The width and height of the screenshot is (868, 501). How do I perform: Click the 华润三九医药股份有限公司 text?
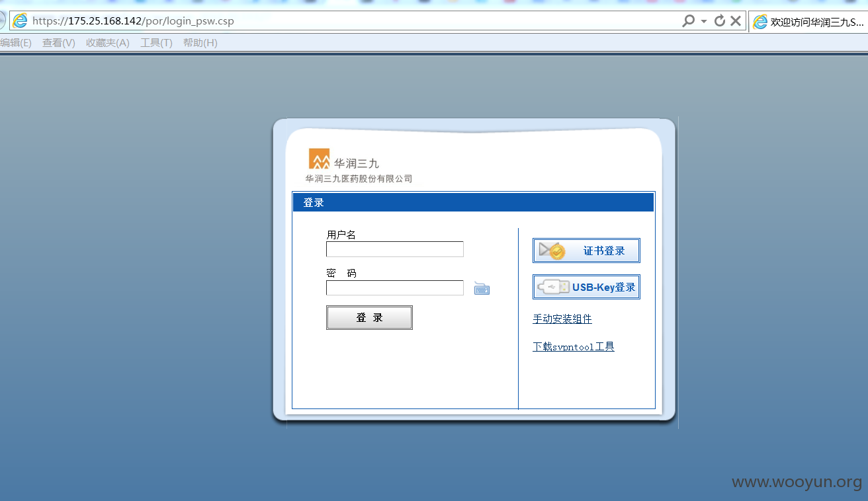[359, 178]
